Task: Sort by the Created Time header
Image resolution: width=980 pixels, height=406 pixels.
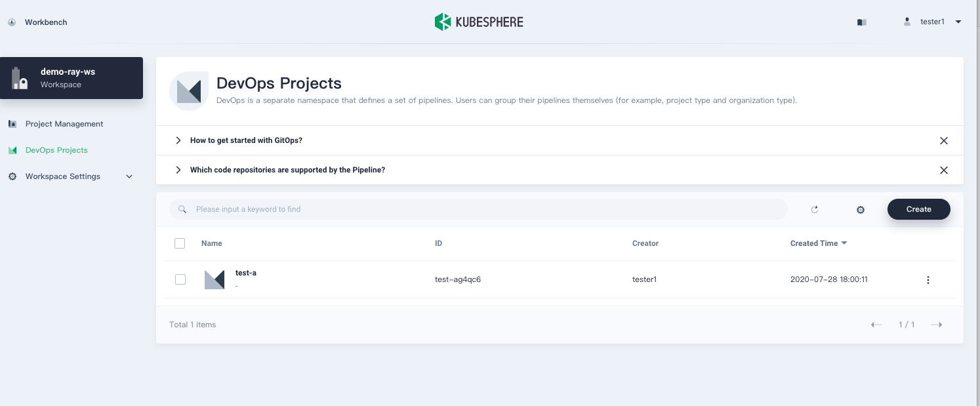Action: click(814, 243)
